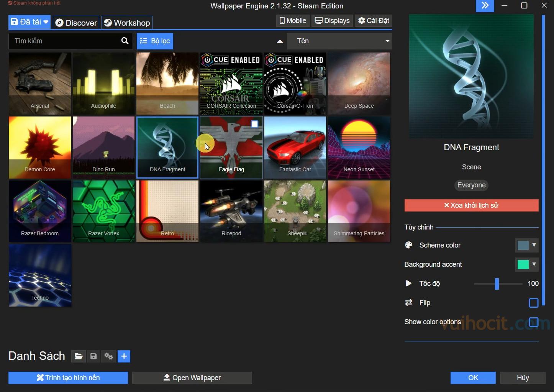Select the Neon Sunset wallpaper thumbnail
Viewport: 554px width, 392px height.
tap(359, 148)
